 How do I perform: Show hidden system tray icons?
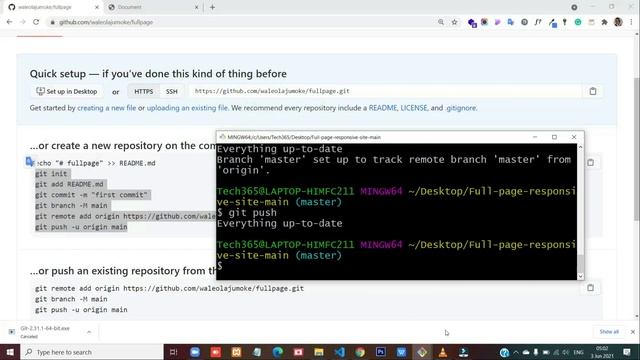(516, 352)
